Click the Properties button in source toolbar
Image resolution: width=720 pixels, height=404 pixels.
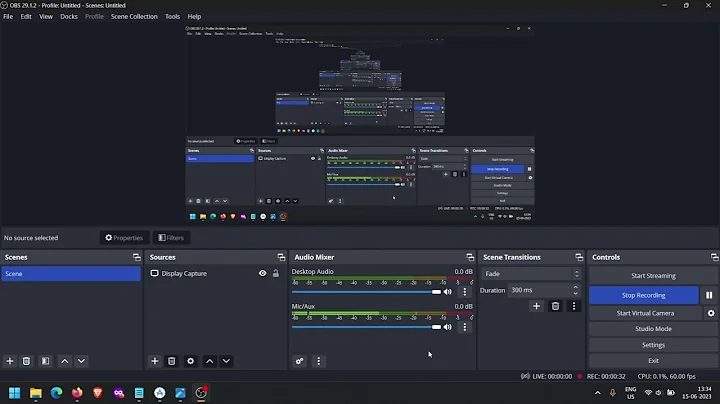pos(124,238)
